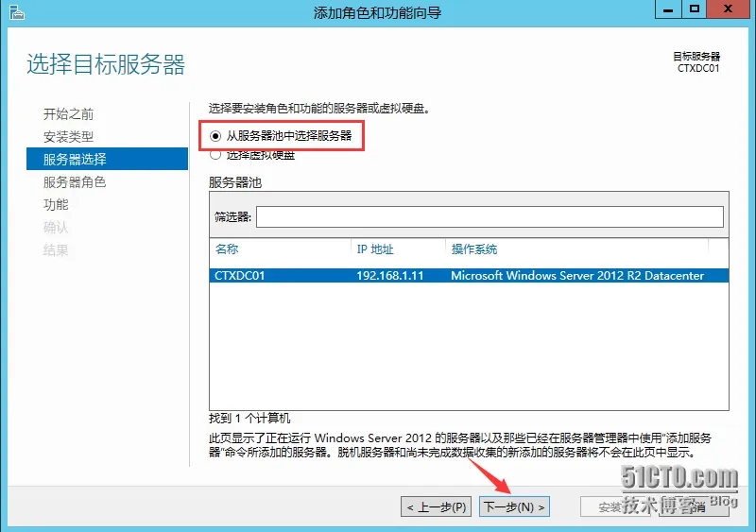This screenshot has height=532, width=756.
Task: Click the Microsoft Windows Server 2012 R2 Datacenter cell
Action: coord(577,275)
